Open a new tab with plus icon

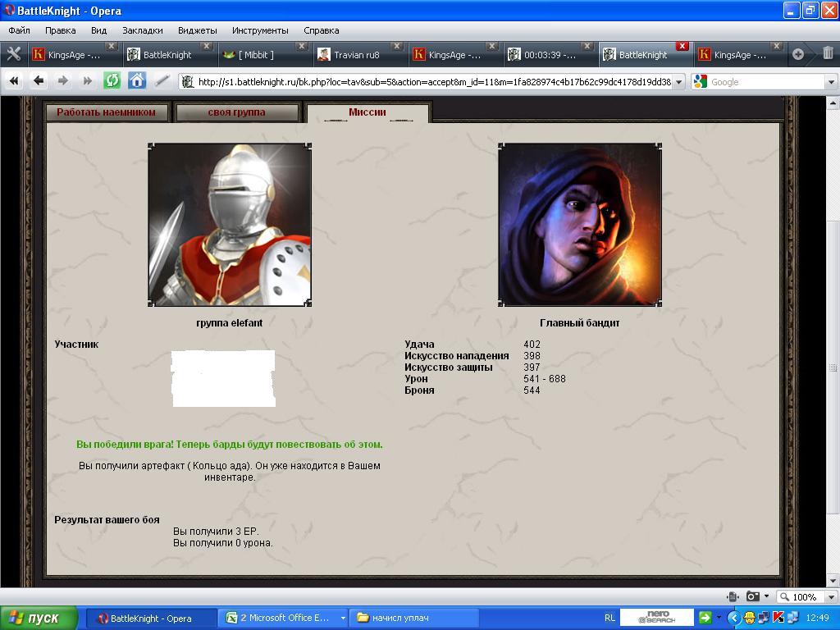coord(797,54)
